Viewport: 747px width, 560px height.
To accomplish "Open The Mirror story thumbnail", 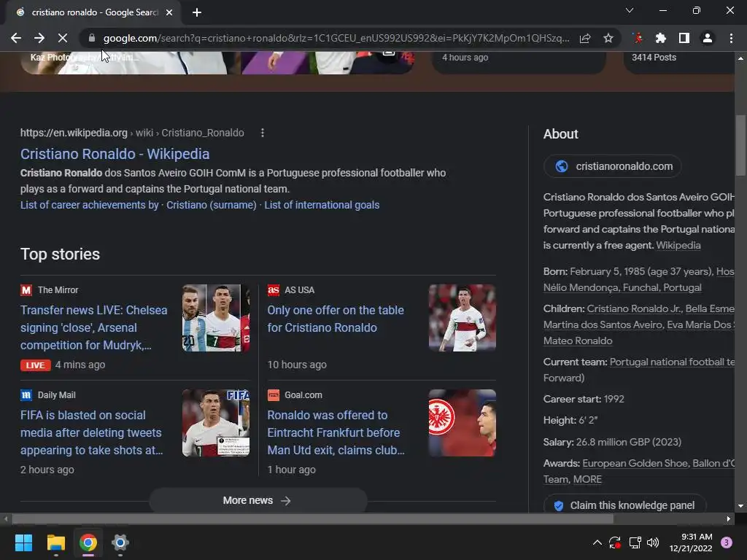I will click(x=216, y=318).
